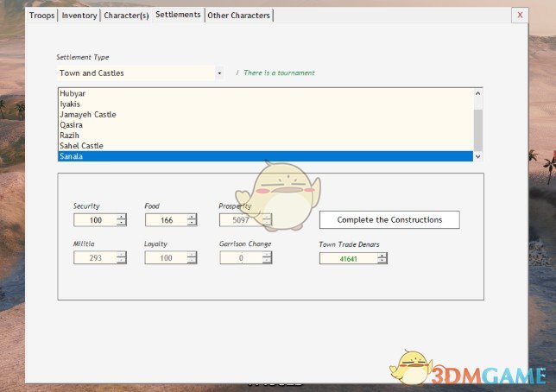The image size is (556, 392).
Task: Click the settlement list scrollbar thumb
Action: point(478,130)
